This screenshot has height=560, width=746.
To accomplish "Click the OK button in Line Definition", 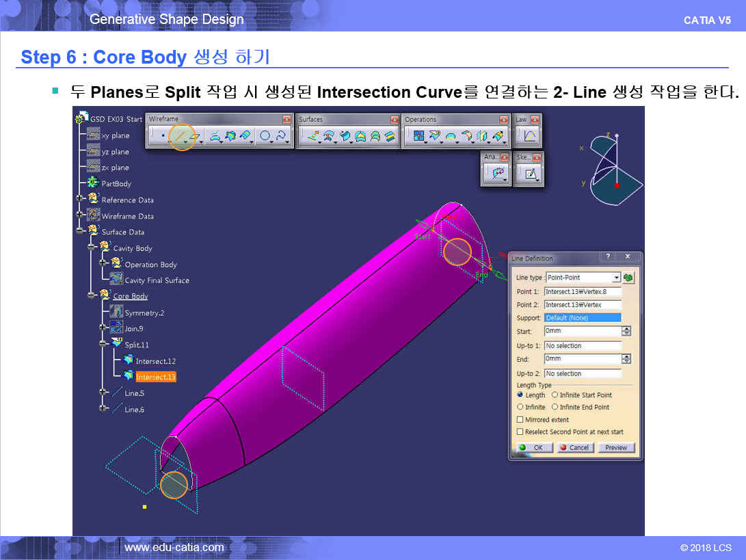I will click(x=533, y=448).
